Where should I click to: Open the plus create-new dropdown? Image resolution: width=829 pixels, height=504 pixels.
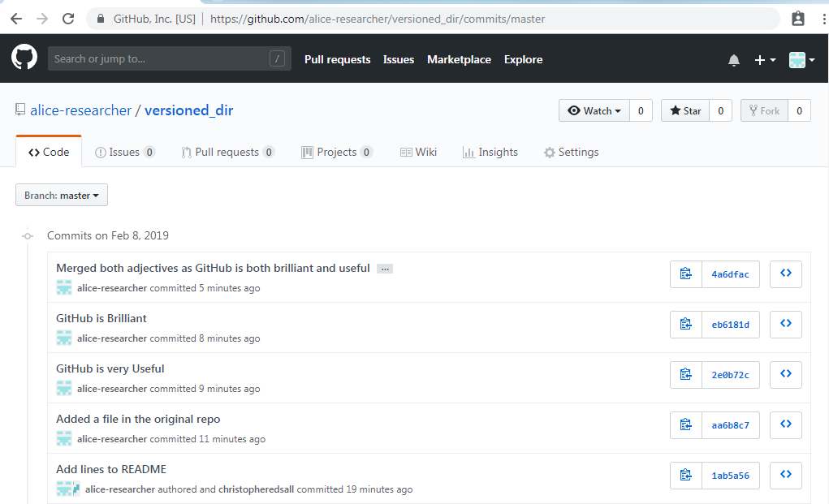765,60
